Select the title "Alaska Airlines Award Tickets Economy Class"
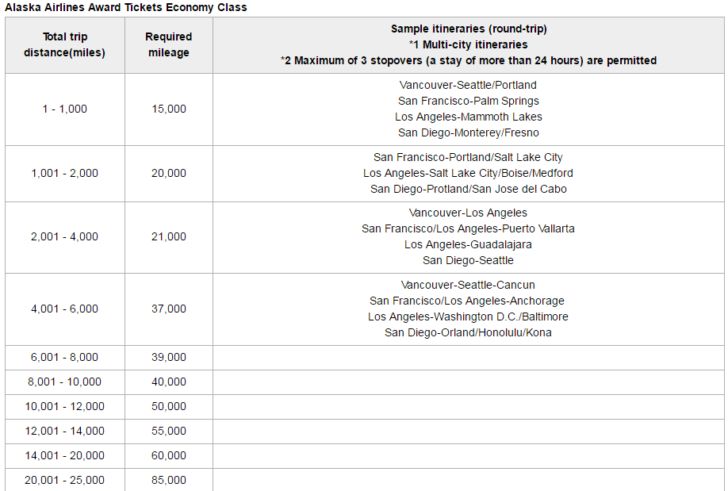Screen dimensions: 728x491 126,7
